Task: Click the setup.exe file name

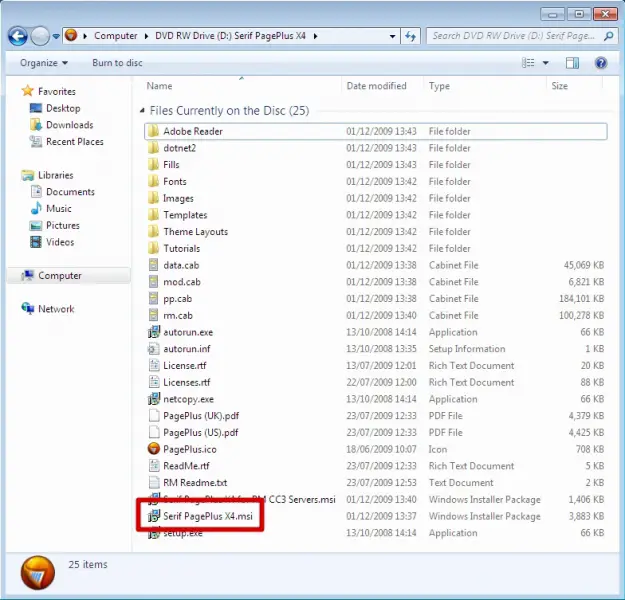Action: tap(183, 533)
